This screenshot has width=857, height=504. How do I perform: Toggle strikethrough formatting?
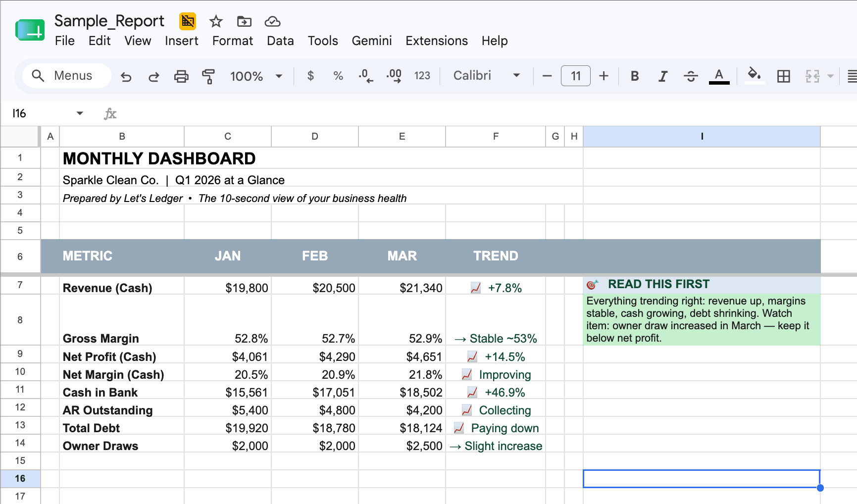pos(691,76)
